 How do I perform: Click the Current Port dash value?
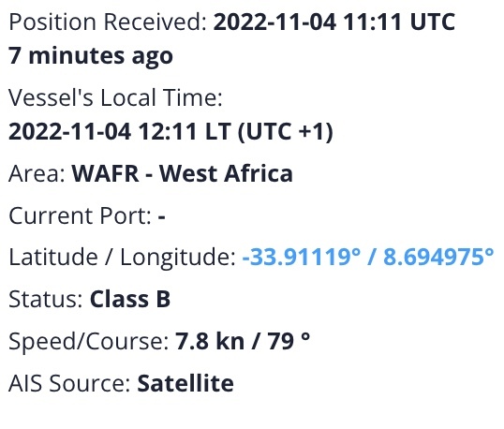(x=162, y=216)
